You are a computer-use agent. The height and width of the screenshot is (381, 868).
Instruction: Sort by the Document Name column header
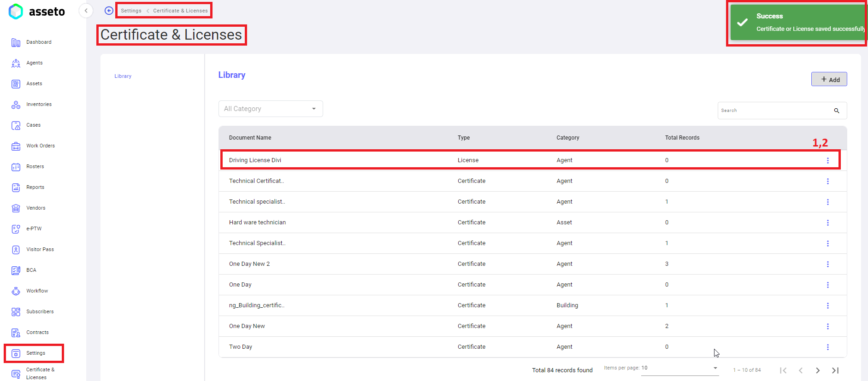[250, 138]
